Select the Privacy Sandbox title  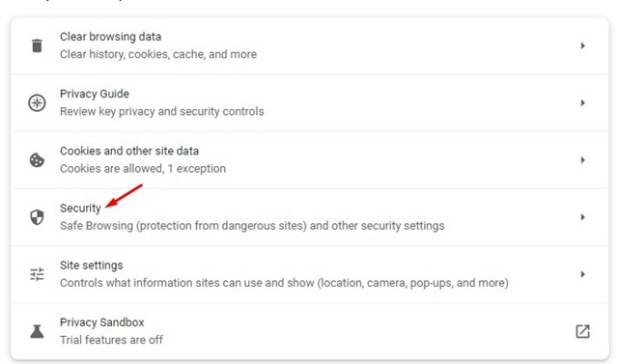[102, 322]
